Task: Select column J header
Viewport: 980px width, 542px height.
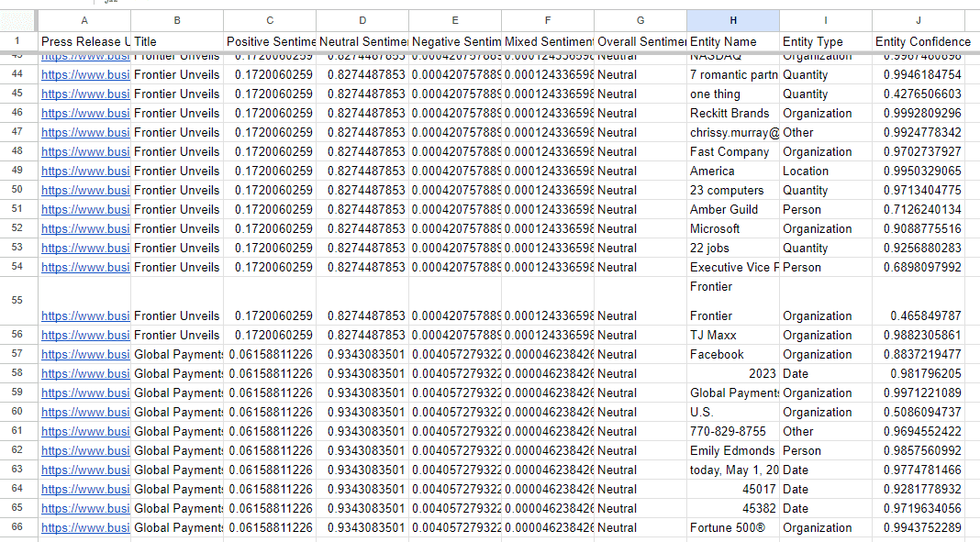Action: (919, 20)
